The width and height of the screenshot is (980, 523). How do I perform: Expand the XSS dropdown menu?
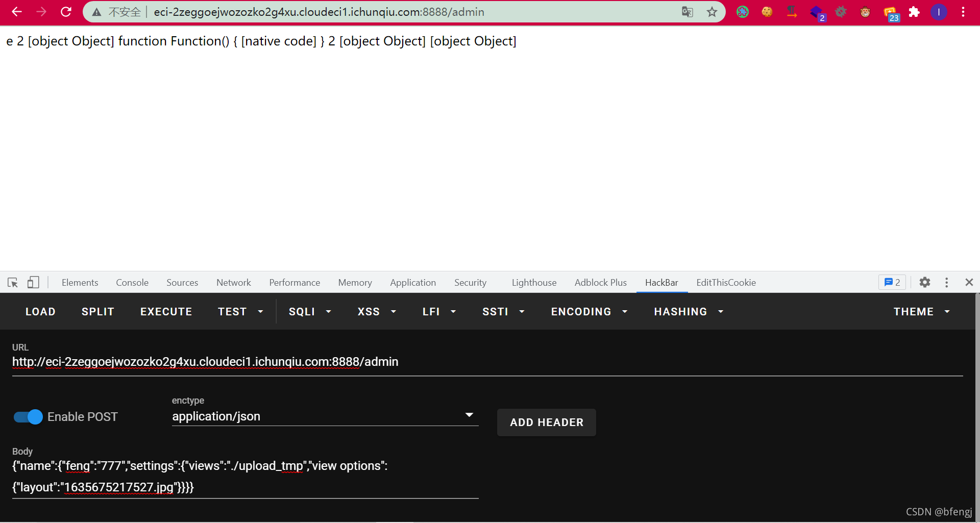click(x=377, y=311)
